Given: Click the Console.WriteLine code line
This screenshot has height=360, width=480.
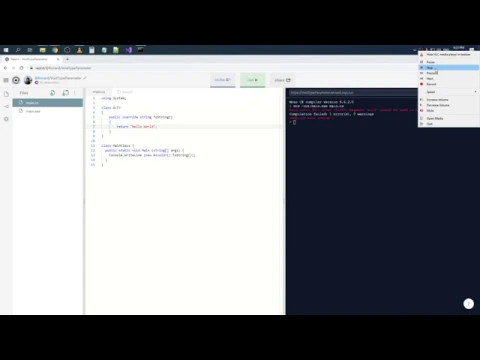Looking at the screenshot, I should pos(152,155).
